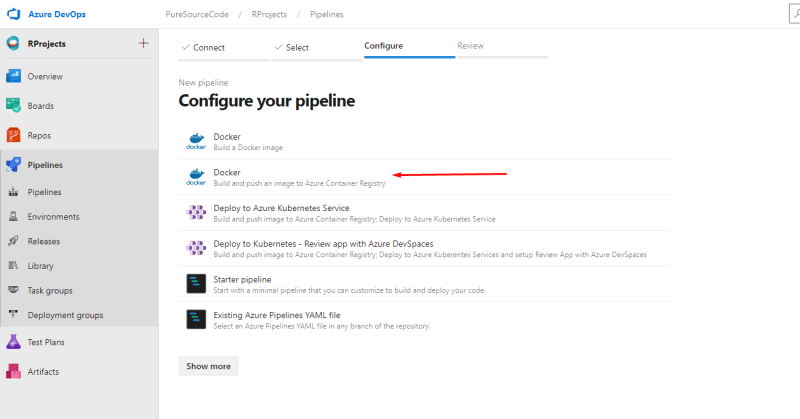
Task: Open the PureSourceCode breadcrumb link
Action: point(197,14)
